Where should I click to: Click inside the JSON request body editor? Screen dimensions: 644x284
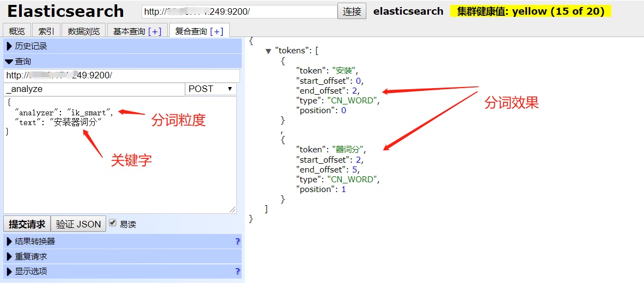120,155
